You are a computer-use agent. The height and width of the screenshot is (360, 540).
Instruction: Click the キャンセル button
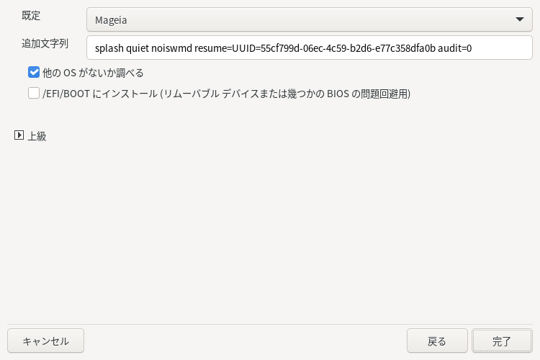tap(45, 341)
